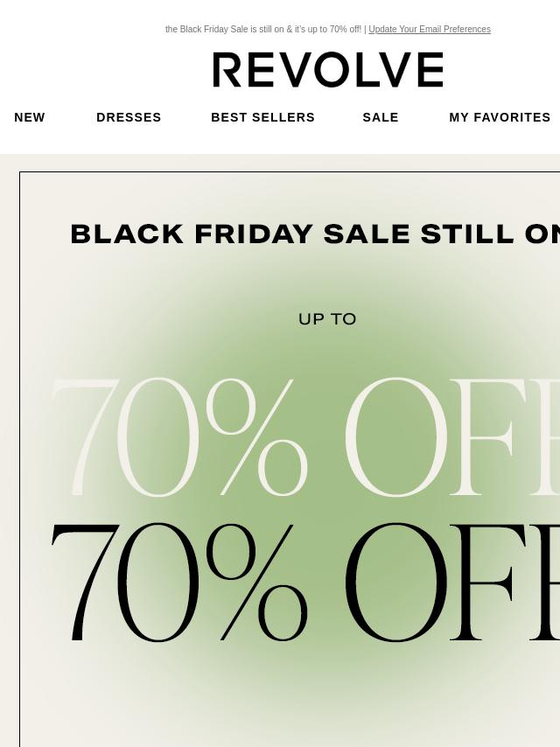Click the preheader text about the Black Friday Sale
Screen dimensions: 560x747
coord(263,30)
